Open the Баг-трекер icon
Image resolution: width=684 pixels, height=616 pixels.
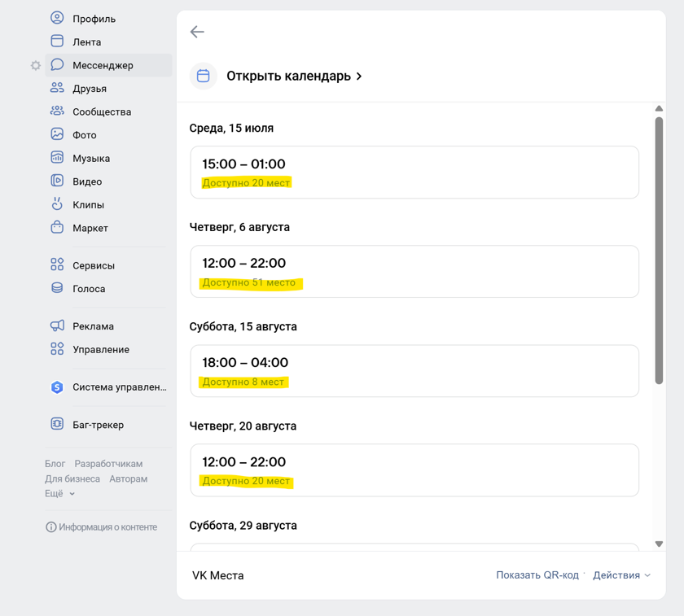coord(57,424)
